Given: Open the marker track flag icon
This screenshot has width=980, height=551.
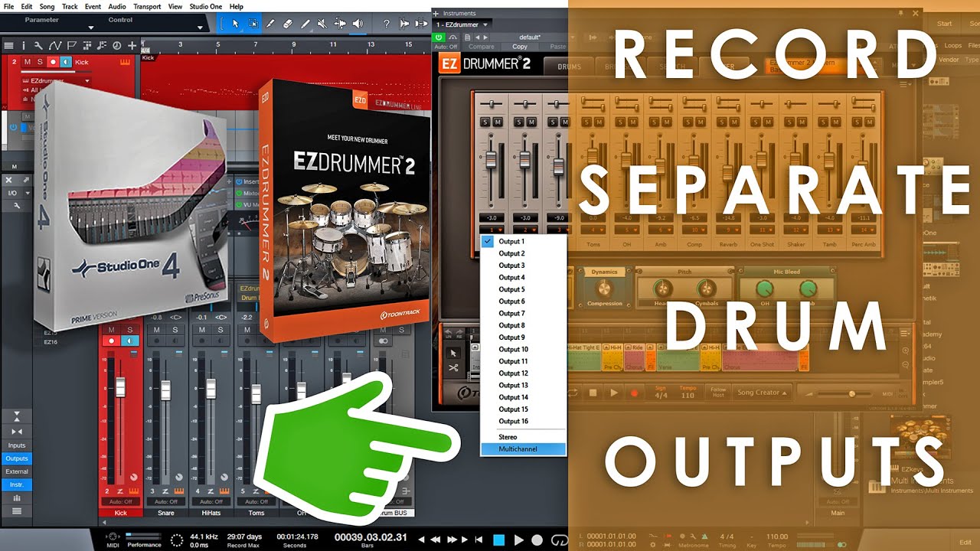Looking at the screenshot, I should [x=72, y=46].
